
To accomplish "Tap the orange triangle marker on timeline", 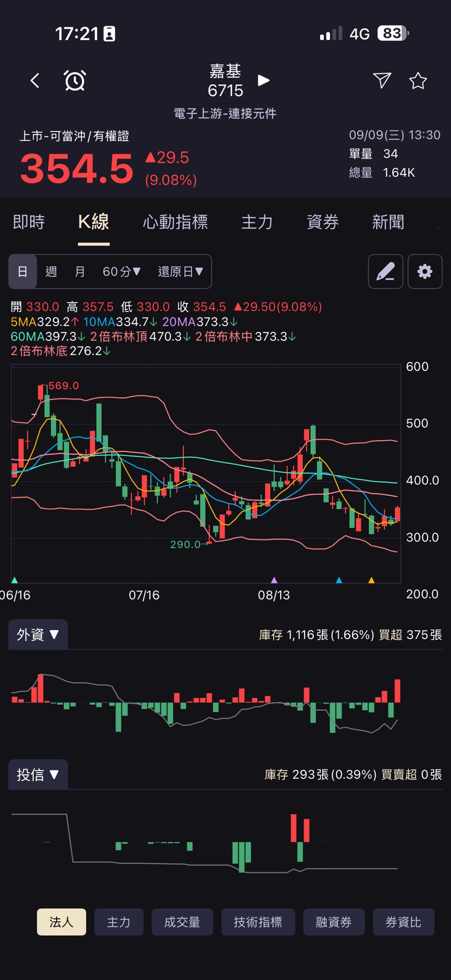I will point(371,580).
